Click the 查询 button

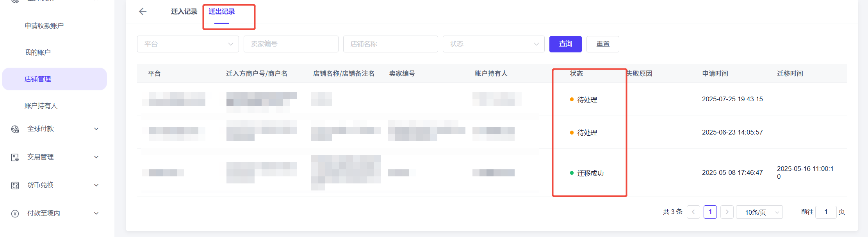pos(565,44)
